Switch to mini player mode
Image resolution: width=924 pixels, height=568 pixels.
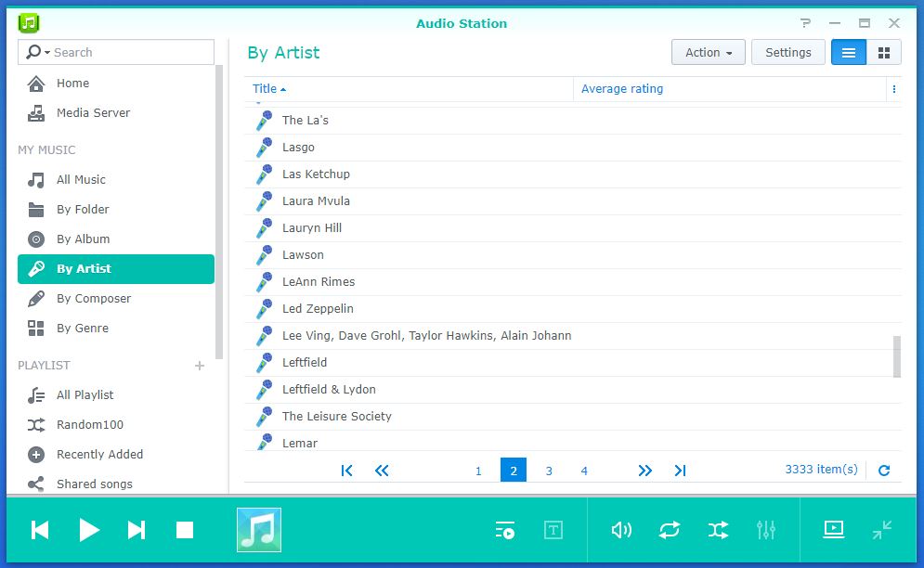point(882,530)
